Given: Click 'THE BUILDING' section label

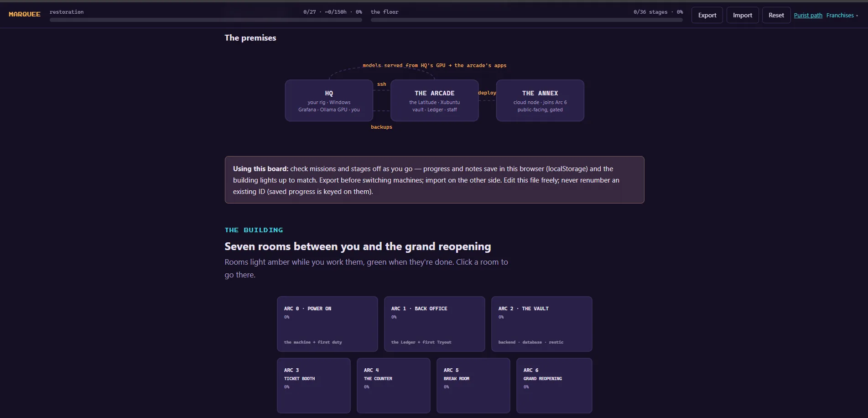Looking at the screenshot, I should [x=254, y=230].
